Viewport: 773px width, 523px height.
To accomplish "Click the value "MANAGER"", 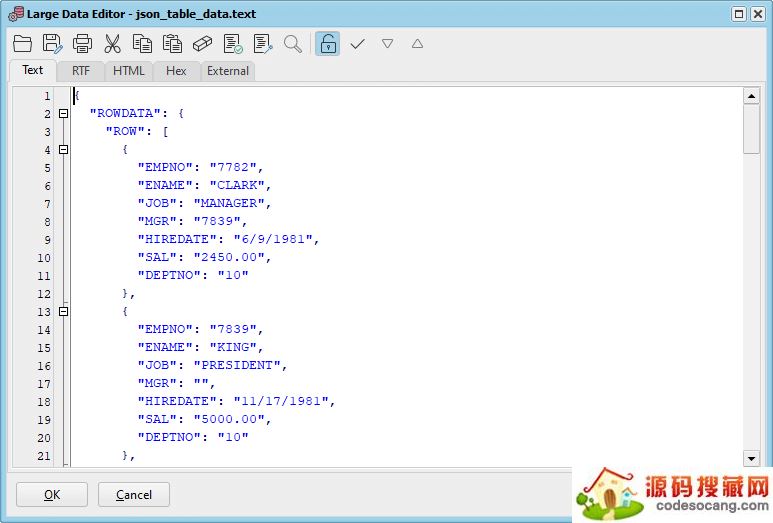I will tap(229, 203).
